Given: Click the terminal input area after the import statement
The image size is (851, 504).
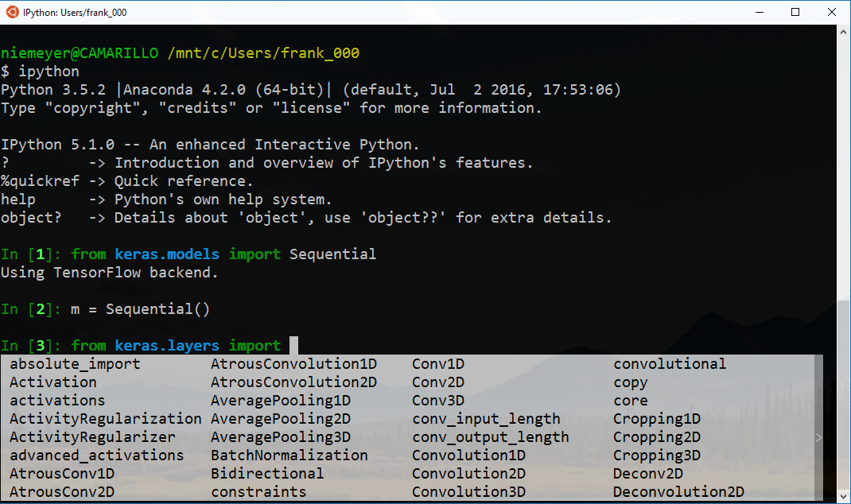Looking at the screenshot, I should (296, 345).
